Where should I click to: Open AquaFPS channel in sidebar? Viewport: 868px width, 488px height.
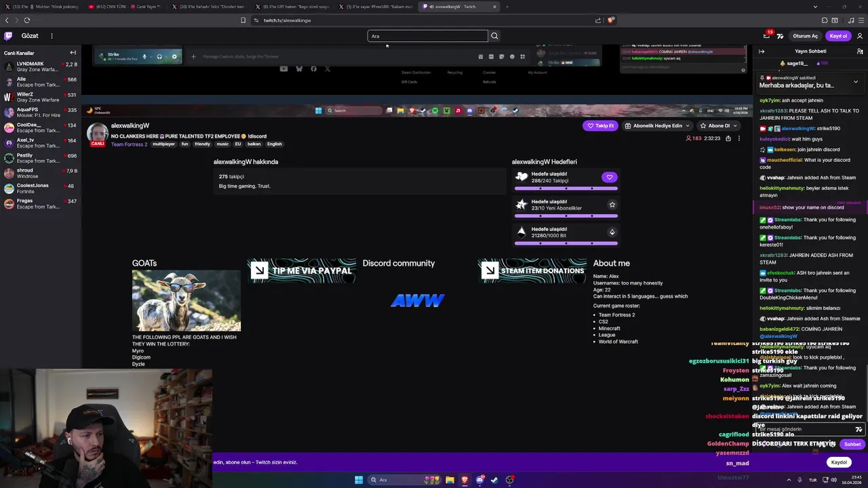[41, 112]
